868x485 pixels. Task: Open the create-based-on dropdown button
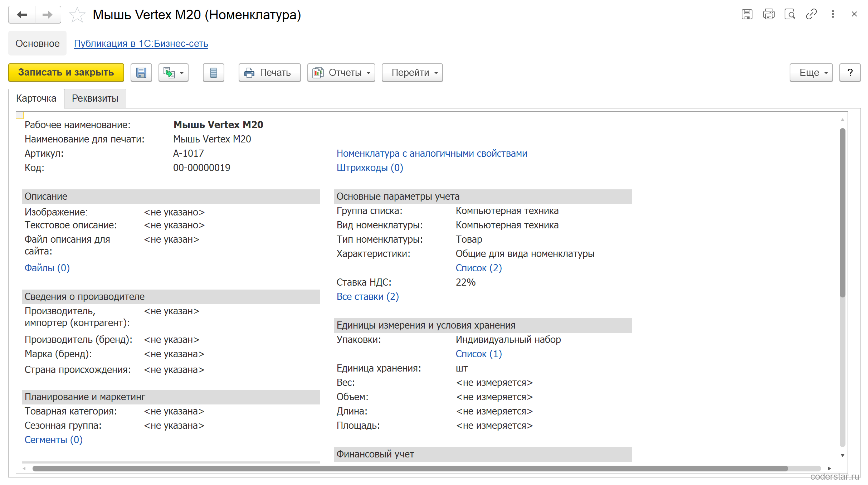tap(174, 73)
